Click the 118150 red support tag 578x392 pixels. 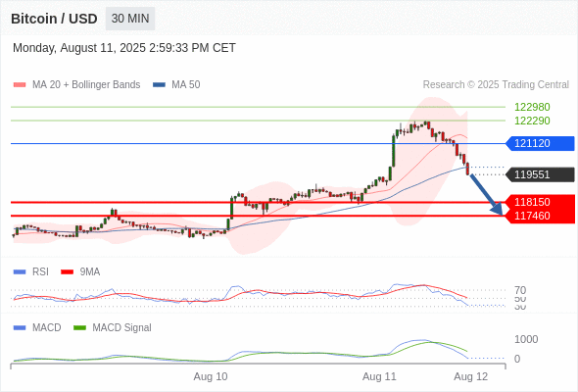point(540,202)
